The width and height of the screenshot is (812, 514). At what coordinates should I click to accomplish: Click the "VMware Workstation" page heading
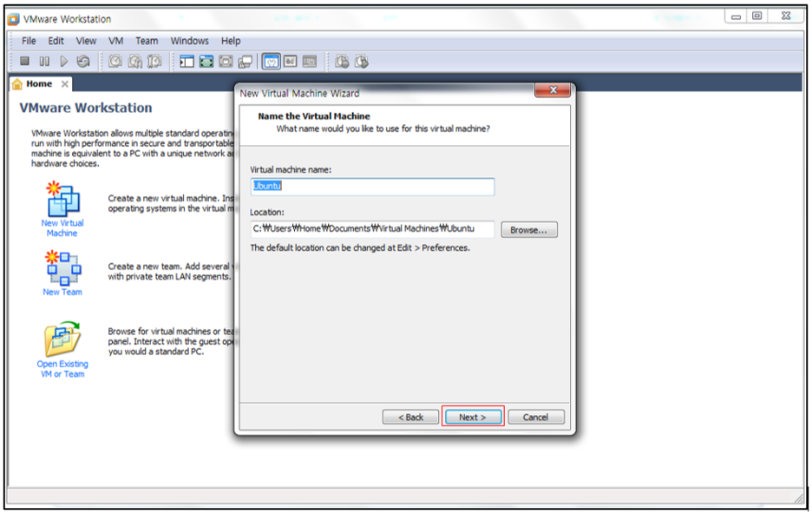pyautogui.click(x=86, y=108)
